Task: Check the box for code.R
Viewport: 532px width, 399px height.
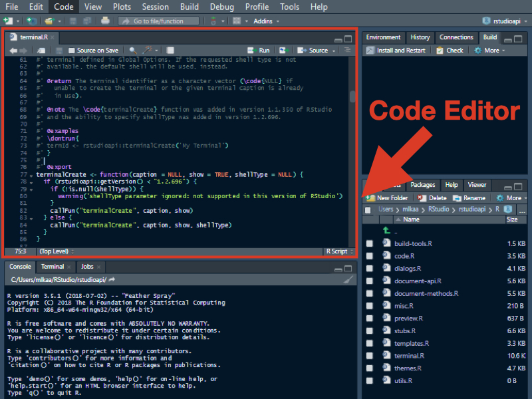Action: (370, 256)
